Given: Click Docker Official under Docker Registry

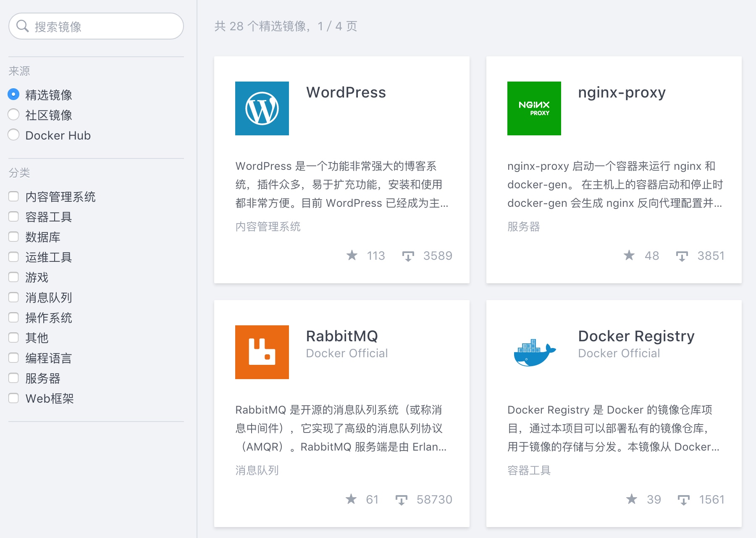Looking at the screenshot, I should tap(619, 353).
